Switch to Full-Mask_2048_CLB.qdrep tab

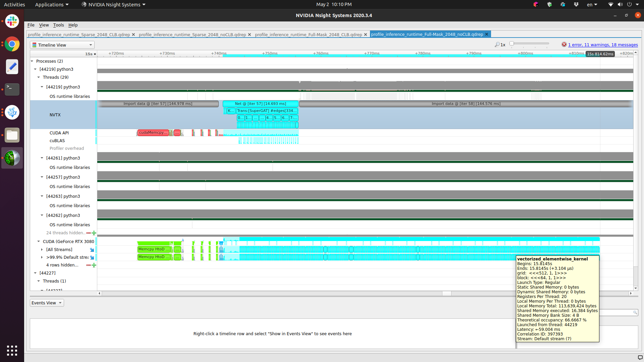tap(308, 35)
